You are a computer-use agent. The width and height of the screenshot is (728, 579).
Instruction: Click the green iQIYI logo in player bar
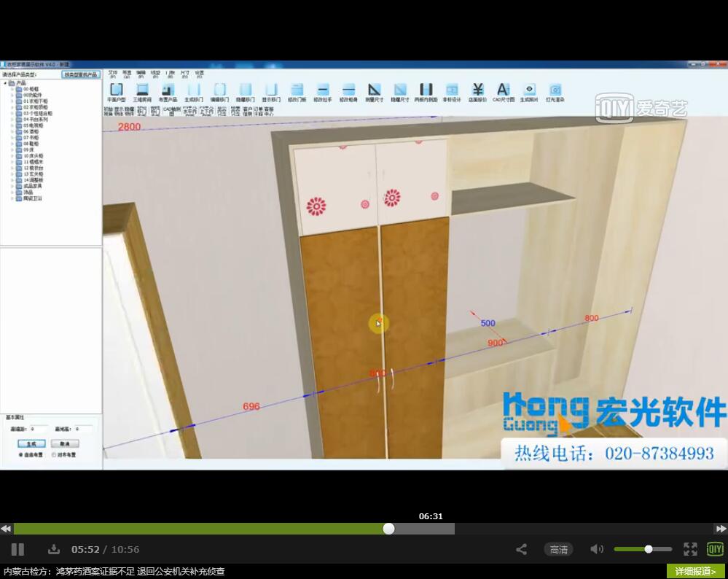(715, 549)
